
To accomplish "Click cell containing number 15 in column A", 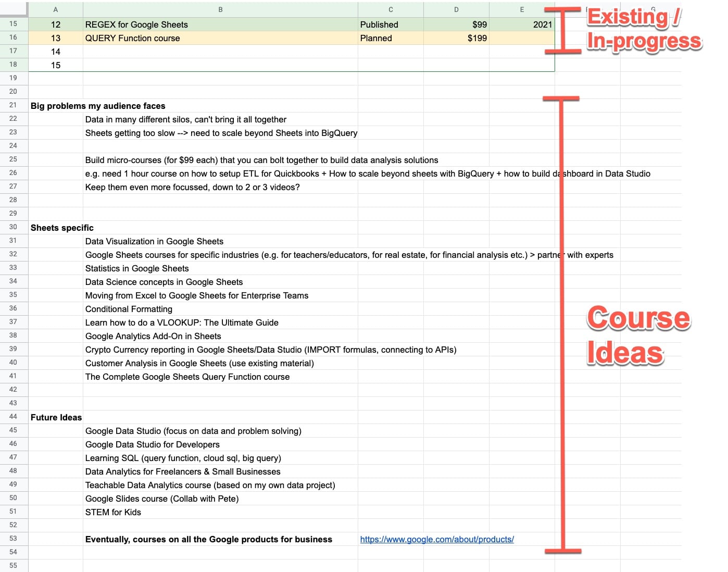I will tap(56, 65).
